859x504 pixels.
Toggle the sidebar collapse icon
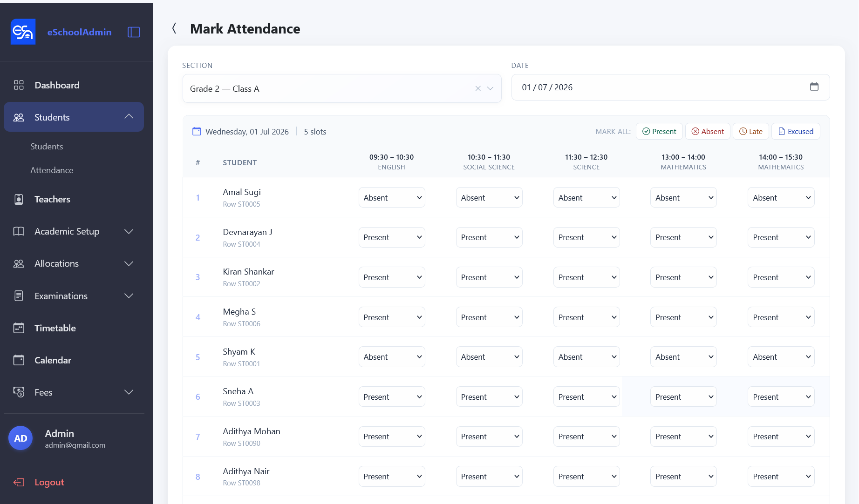point(134,32)
